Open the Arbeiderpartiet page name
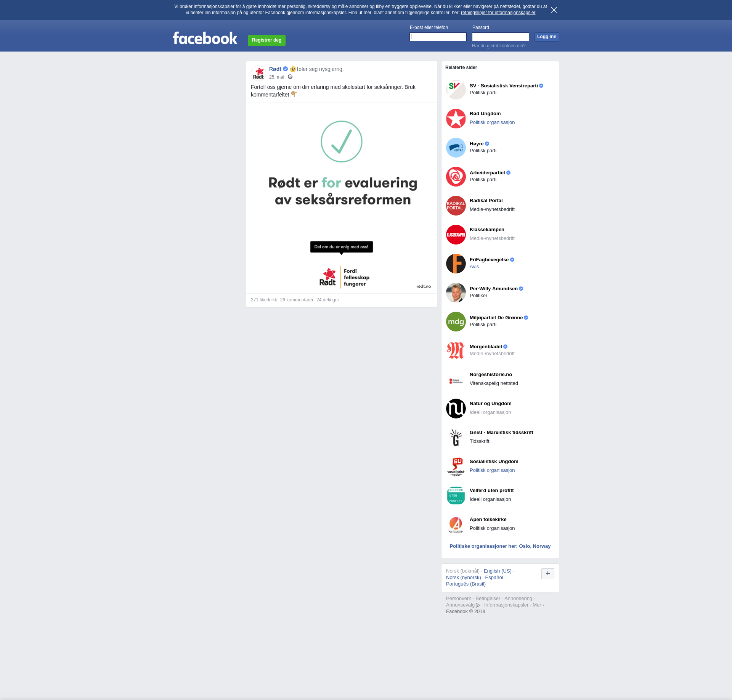The height and width of the screenshot is (700, 732). pos(487,173)
